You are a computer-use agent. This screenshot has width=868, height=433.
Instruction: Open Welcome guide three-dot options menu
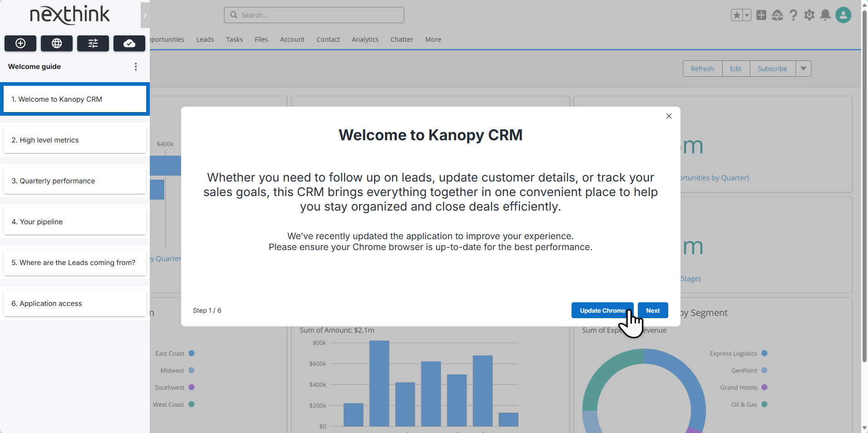coord(136,67)
